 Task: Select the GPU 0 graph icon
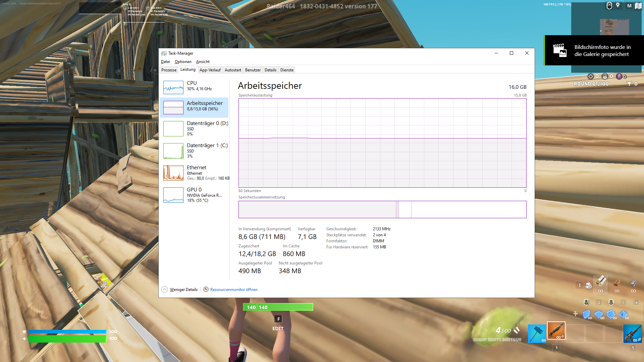pos(173,195)
